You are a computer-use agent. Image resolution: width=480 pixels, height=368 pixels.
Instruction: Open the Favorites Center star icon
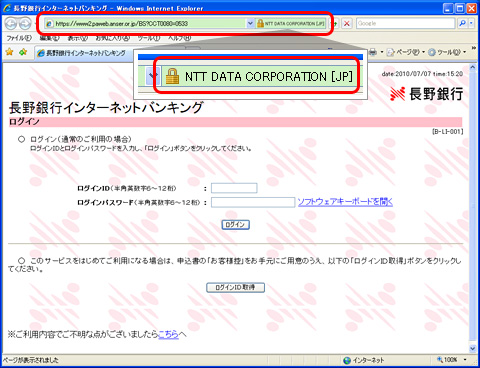[10, 52]
